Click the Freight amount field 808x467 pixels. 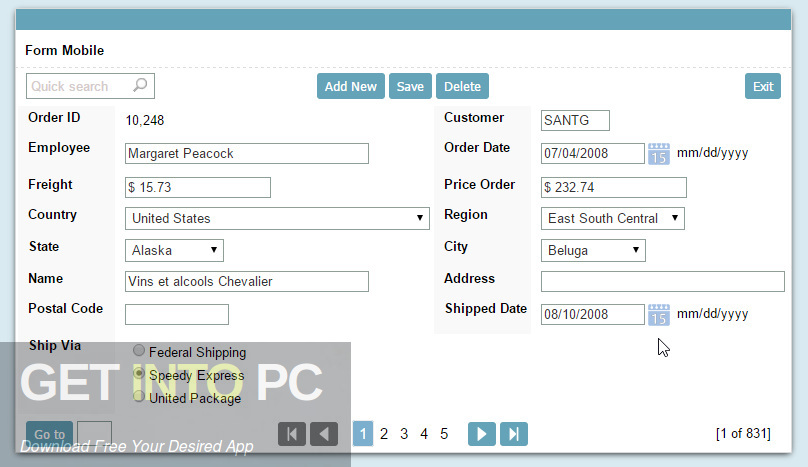point(198,188)
